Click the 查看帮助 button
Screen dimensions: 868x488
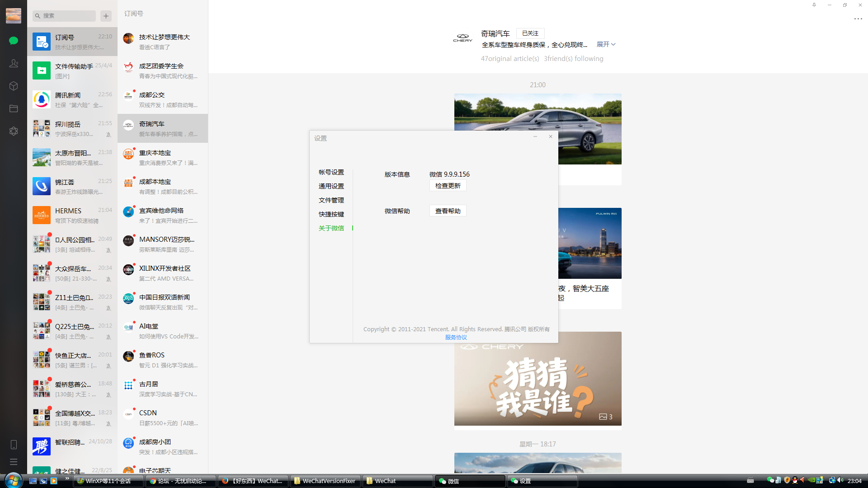tap(448, 211)
